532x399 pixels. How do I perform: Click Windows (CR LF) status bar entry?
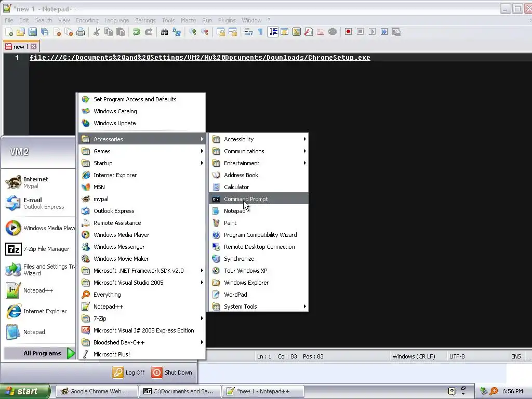coord(414,356)
